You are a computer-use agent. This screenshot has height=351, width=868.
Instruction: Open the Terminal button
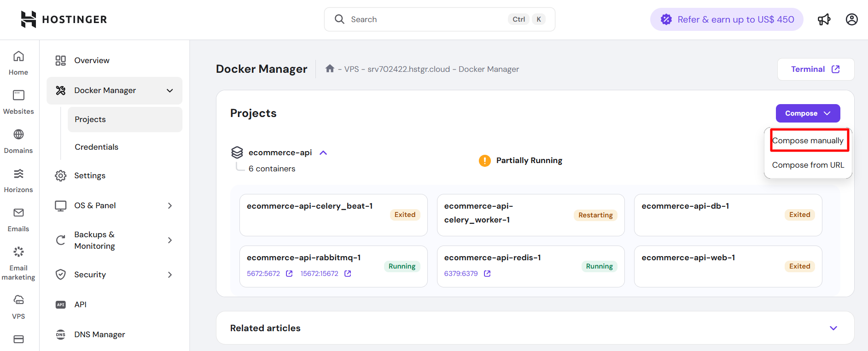pyautogui.click(x=816, y=69)
